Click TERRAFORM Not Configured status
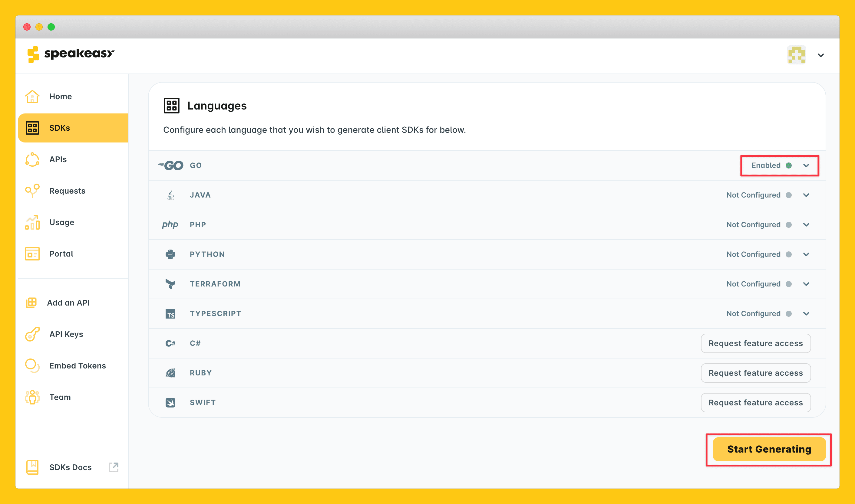Screen dimensions: 855x504 [x=753, y=284]
